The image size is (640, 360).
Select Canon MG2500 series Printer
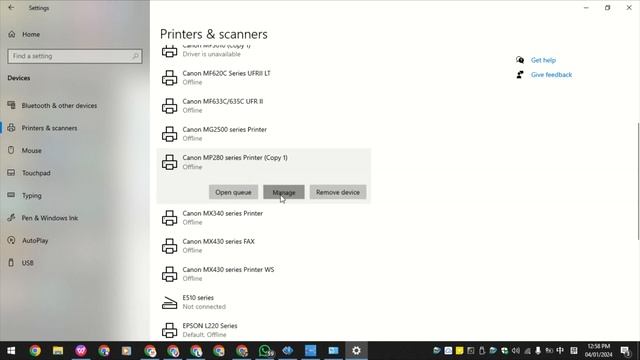point(264,134)
